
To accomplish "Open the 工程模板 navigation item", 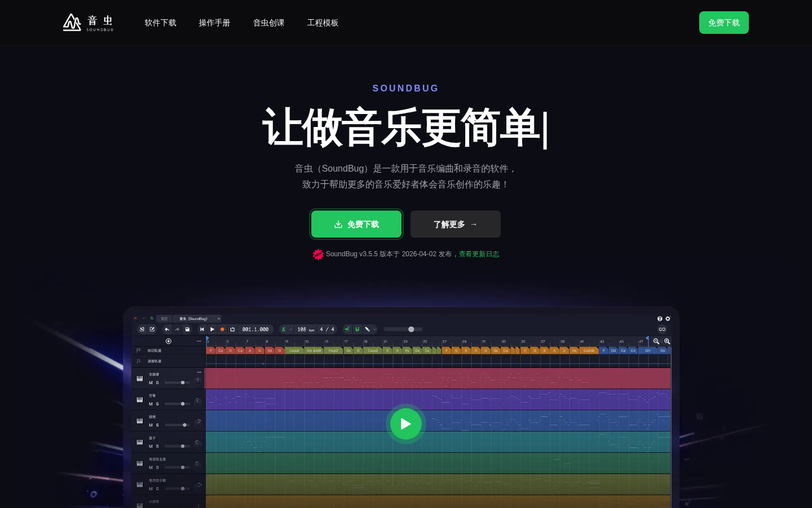I will [x=323, y=23].
